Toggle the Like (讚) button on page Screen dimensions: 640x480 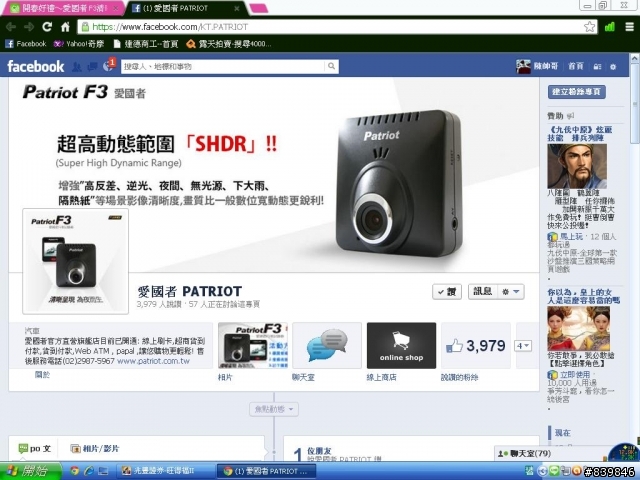click(x=447, y=292)
